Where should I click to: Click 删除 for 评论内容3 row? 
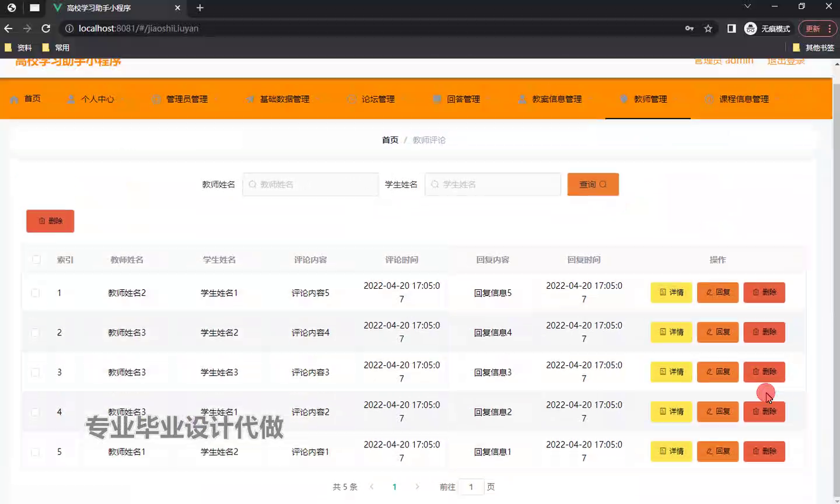tap(764, 372)
